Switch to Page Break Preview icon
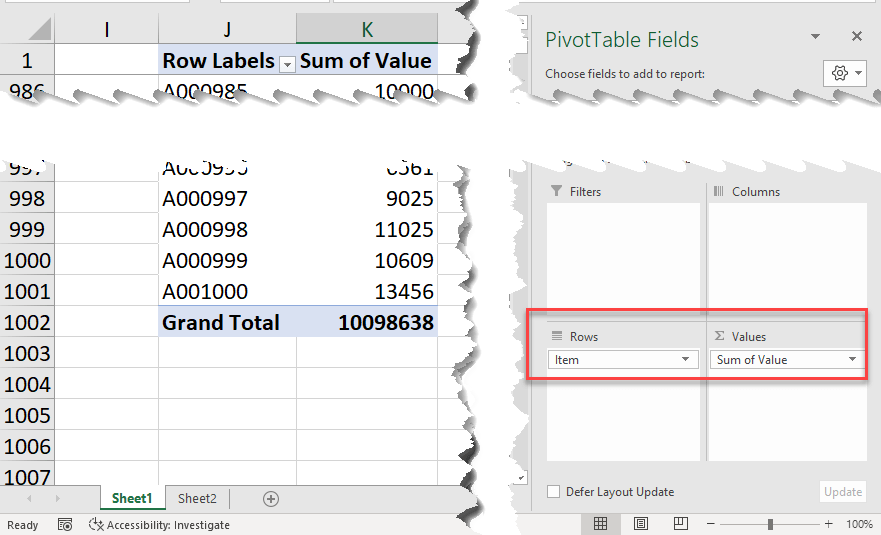881x535 pixels. pyautogui.click(x=681, y=524)
